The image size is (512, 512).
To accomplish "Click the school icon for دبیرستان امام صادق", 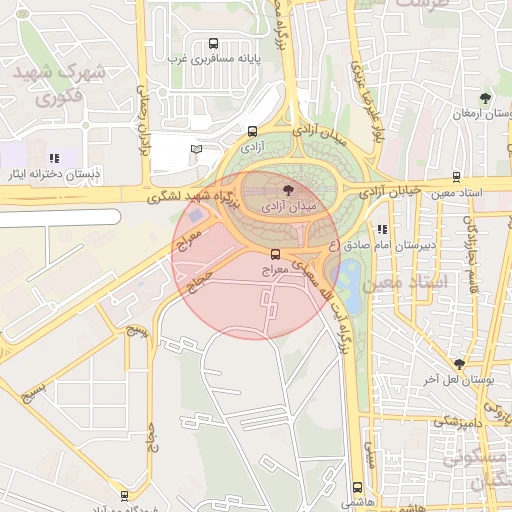I will click(x=382, y=229).
